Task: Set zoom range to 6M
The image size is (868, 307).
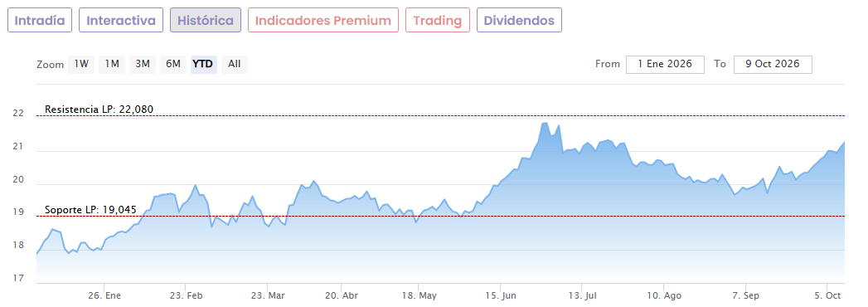Action: (173, 64)
